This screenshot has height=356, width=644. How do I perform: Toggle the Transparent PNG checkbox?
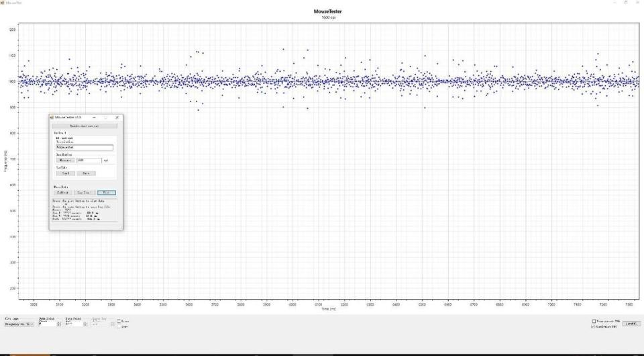[594, 321]
